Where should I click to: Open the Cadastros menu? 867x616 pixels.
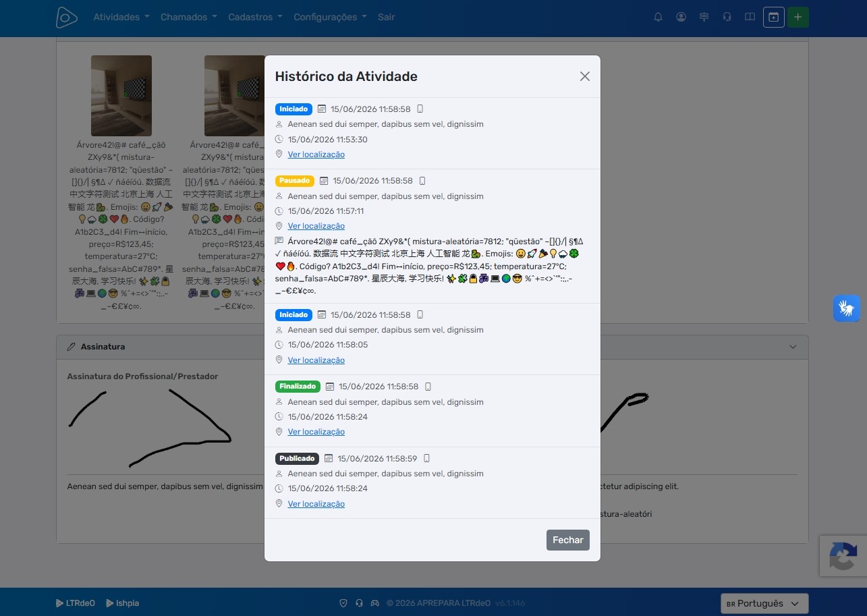pyautogui.click(x=255, y=17)
